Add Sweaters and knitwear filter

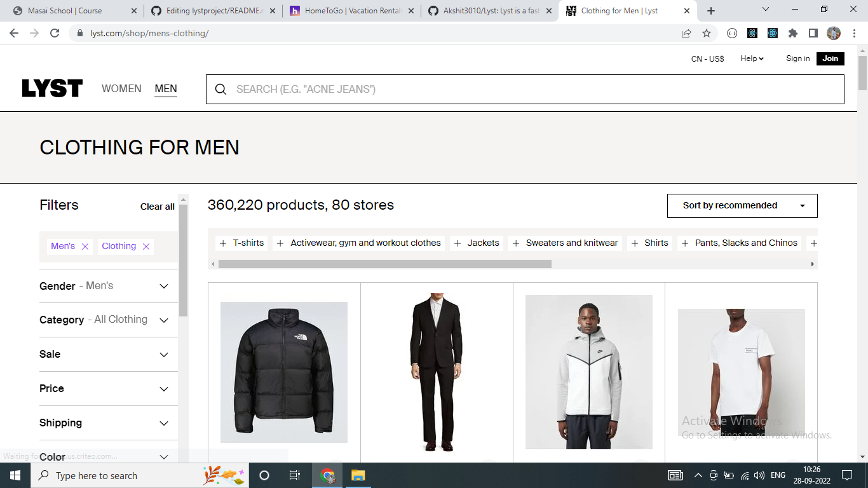point(566,243)
